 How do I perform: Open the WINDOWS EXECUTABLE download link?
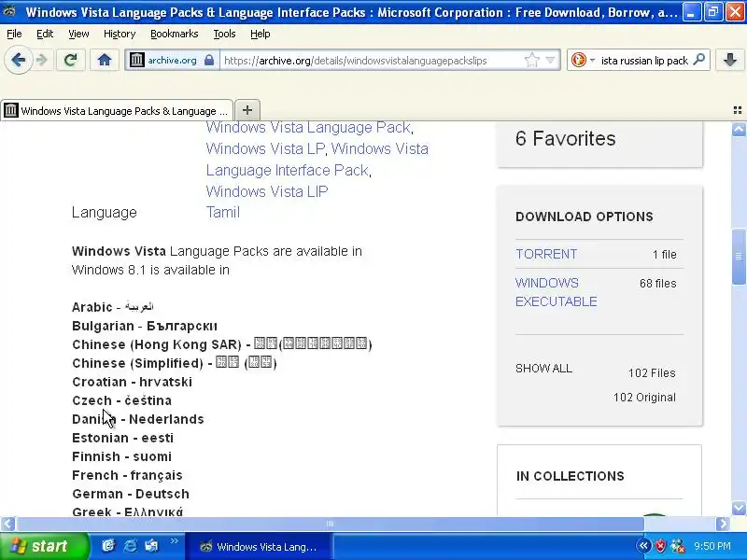(556, 292)
